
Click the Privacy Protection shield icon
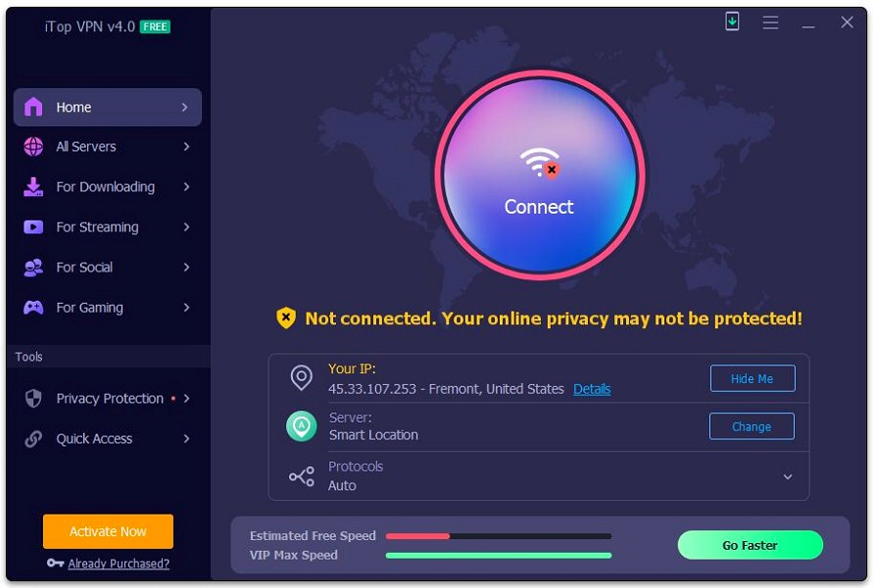pyautogui.click(x=33, y=398)
